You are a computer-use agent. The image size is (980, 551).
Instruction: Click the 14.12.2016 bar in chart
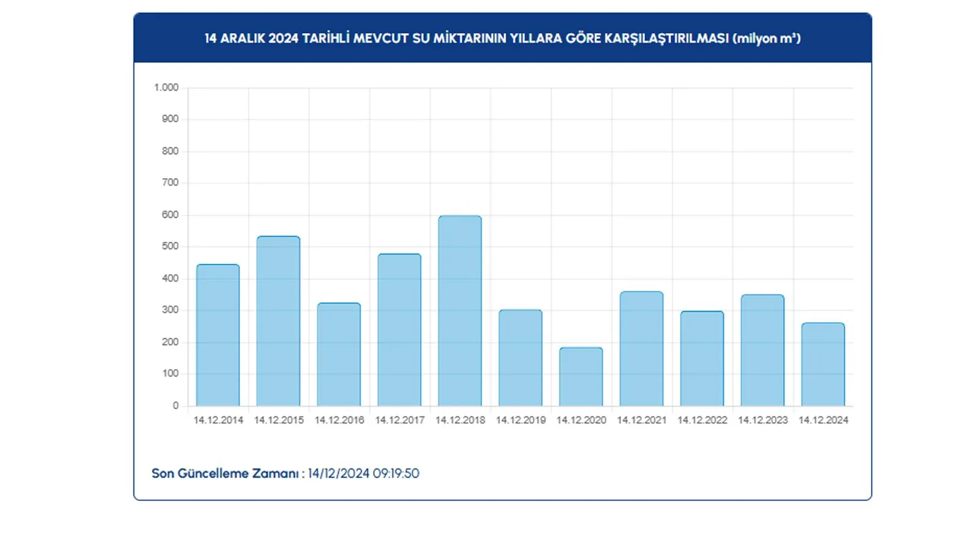[x=339, y=354]
